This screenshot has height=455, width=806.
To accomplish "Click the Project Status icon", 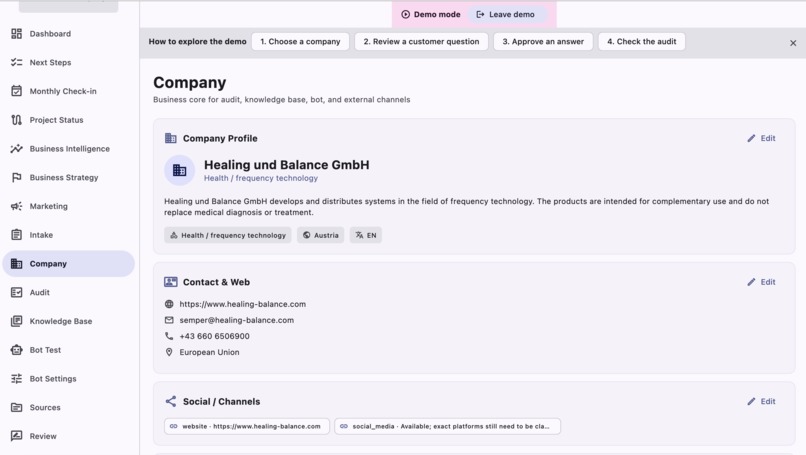I will pyautogui.click(x=16, y=120).
